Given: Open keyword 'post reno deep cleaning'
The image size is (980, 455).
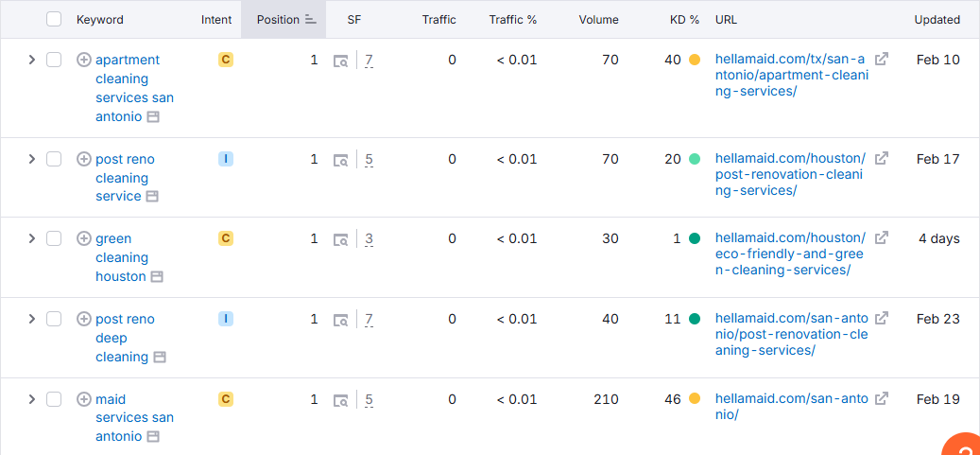Looking at the screenshot, I should 125,338.
